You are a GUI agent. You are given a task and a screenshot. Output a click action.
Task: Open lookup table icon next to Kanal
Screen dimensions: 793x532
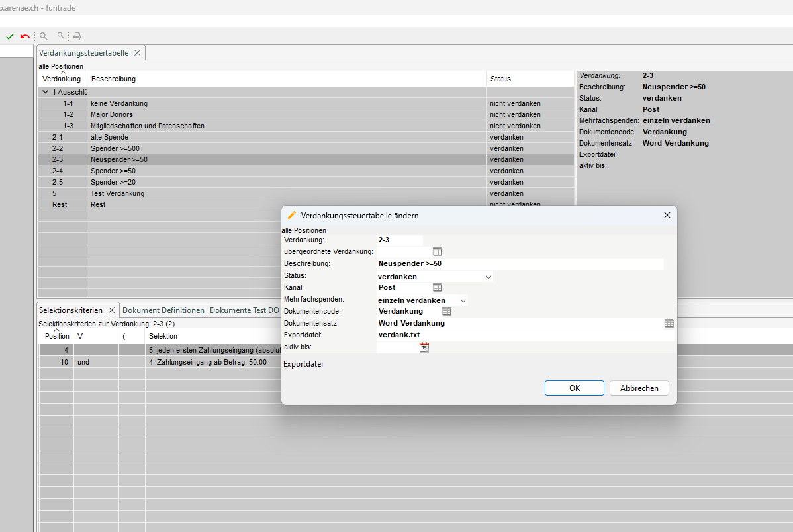pyautogui.click(x=437, y=287)
